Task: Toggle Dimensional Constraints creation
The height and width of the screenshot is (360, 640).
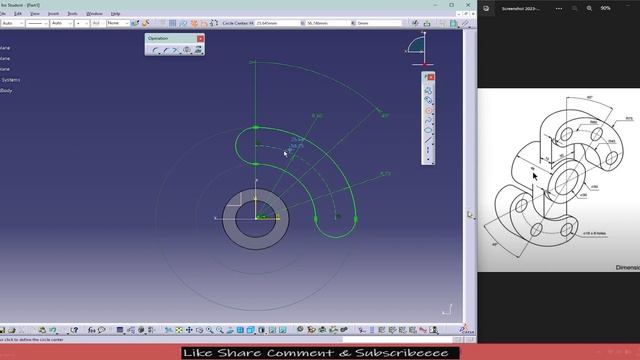Action: (x=214, y=23)
